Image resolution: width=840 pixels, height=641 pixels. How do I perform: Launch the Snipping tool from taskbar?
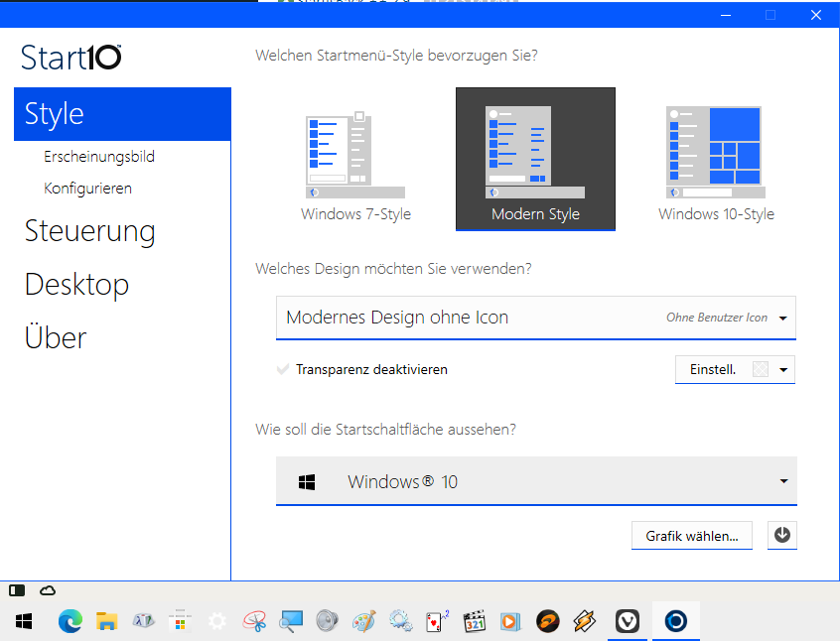254,621
